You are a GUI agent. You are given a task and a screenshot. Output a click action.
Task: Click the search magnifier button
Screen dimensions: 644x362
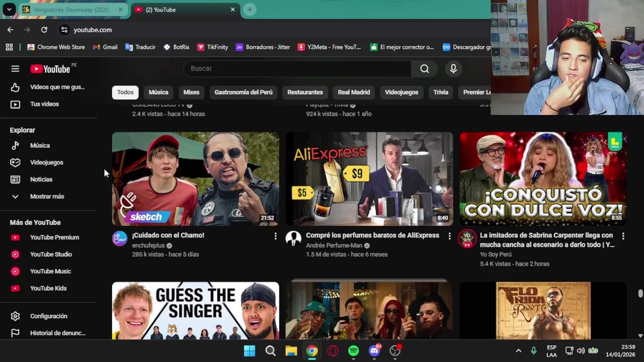pos(425,69)
